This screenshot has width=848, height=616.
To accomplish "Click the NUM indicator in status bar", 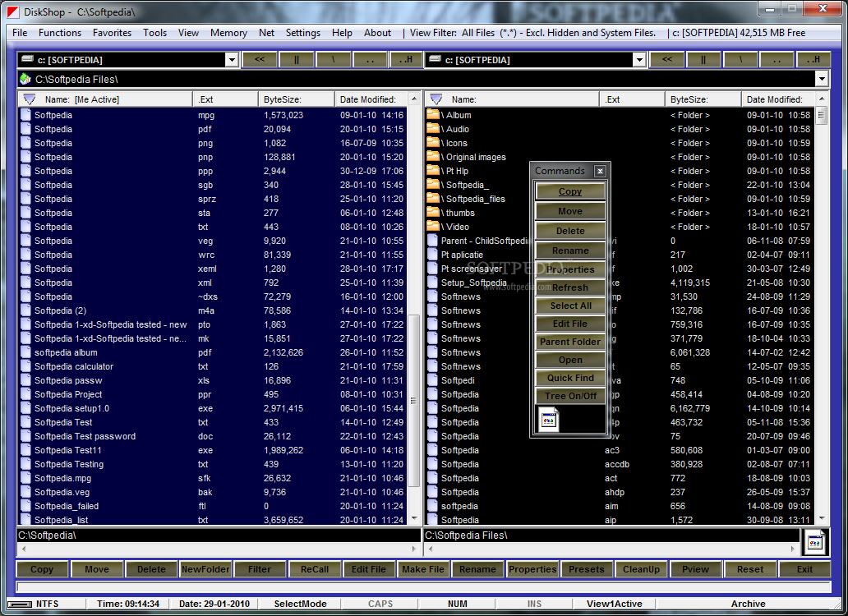I will click(x=458, y=604).
